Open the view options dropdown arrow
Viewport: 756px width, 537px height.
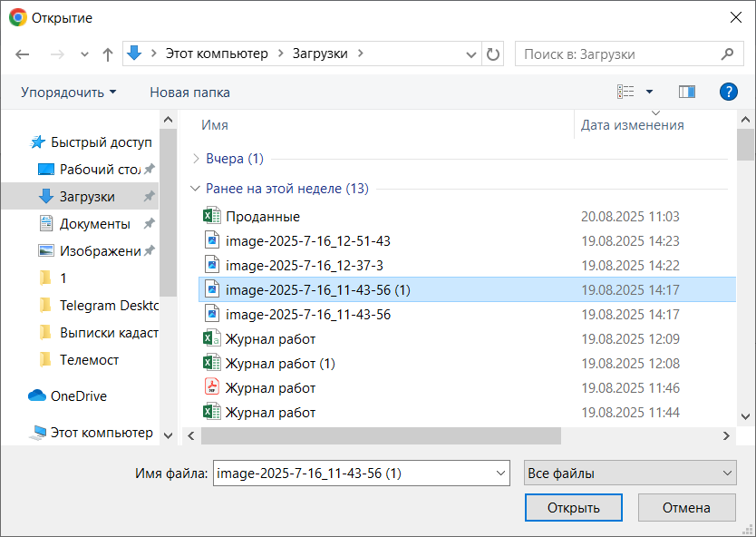[649, 92]
